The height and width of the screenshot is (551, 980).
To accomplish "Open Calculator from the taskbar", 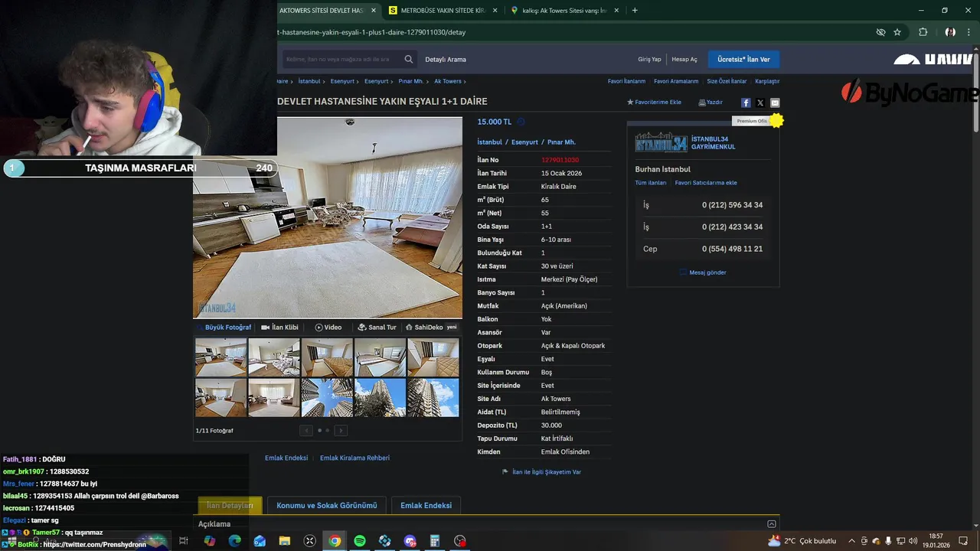I will pos(435,541).
